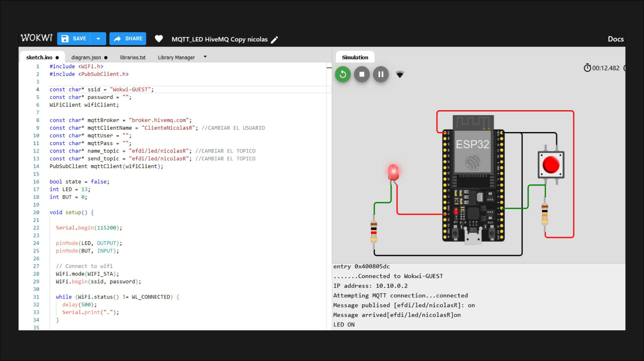Click project title MQTT_LED HiveMQ Copy nicolas
This screenshot has width=644, height=361.
(x=220, y=39)
